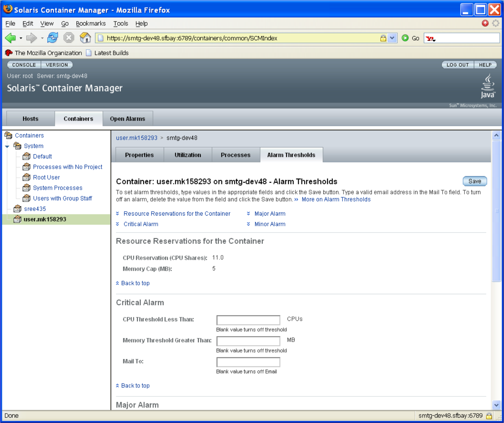The width and height of the screenshot is (504, 423).
Task: Click the Forward arrow in the toolbar
Action: (31, 38)
